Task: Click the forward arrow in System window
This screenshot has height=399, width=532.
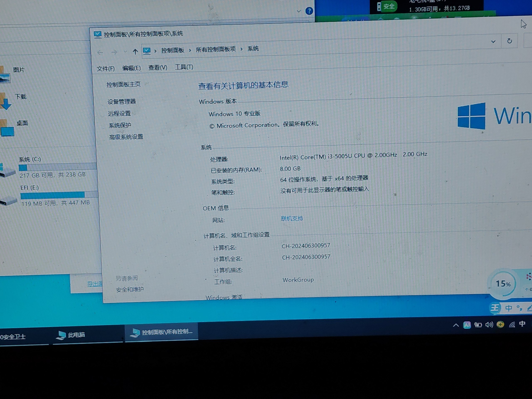Action: [x=114, y=52]
